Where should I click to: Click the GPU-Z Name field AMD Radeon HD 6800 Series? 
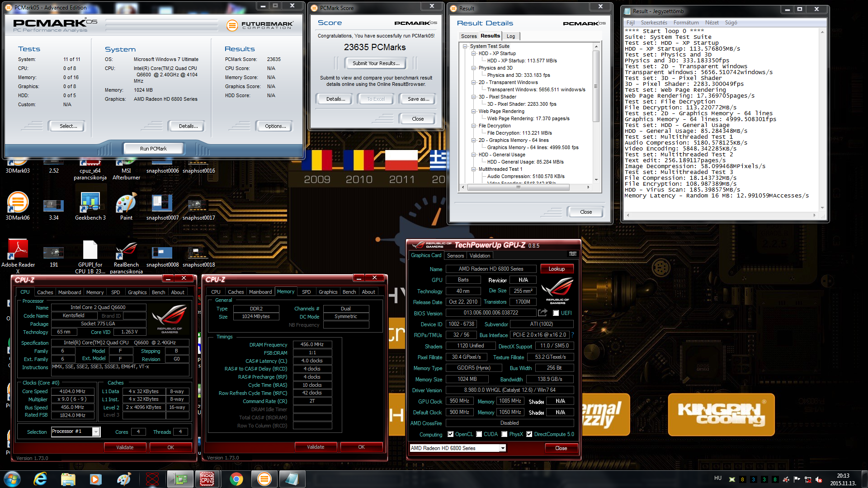tap(491, 269)
